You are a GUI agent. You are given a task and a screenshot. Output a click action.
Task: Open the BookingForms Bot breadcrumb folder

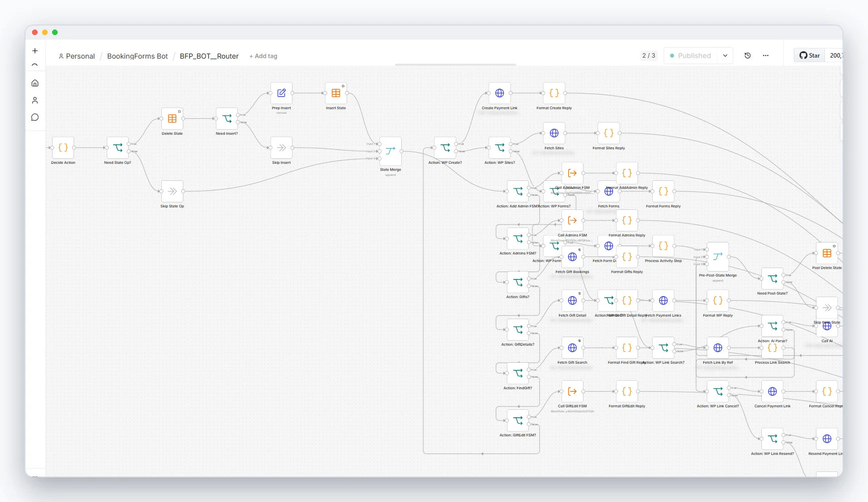pyautogui.click(x=137, y=56)
